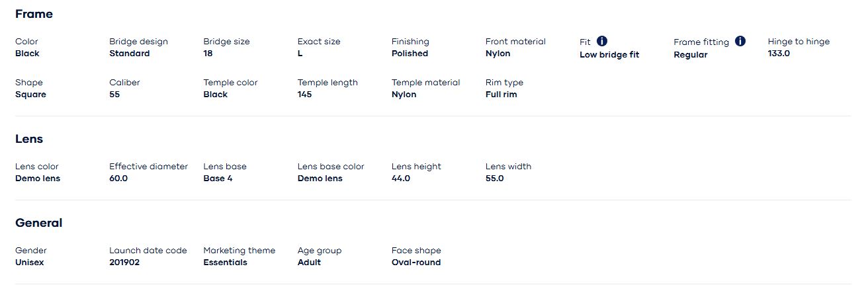Click the info icon next to Fit
This screenshot has width=868, height=285.
tap(602, 41)
